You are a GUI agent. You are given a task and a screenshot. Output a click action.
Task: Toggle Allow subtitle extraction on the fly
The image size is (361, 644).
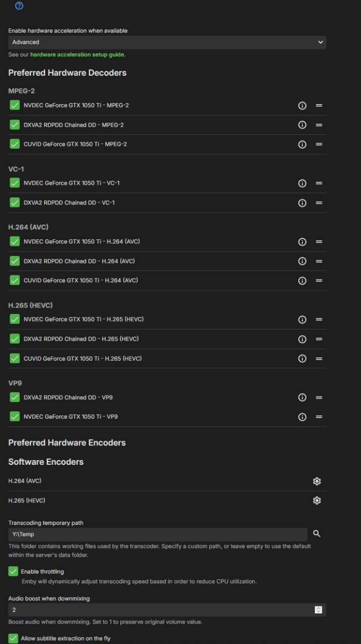coord(12,640)
